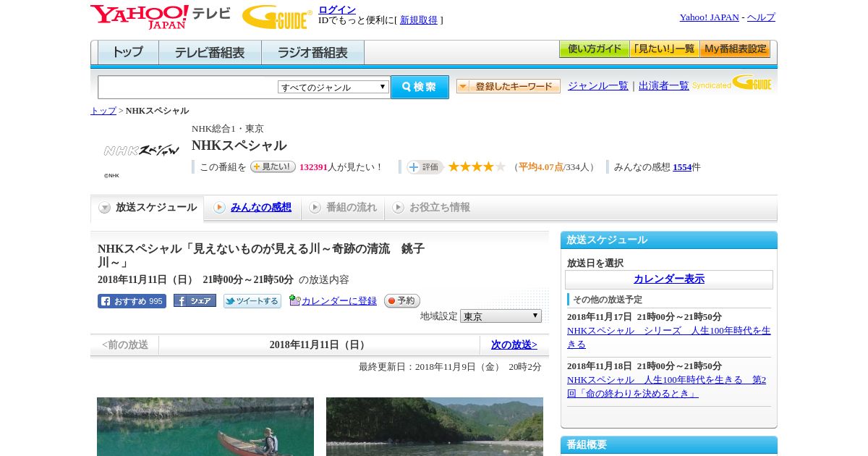Open the 人生100年時代を生きる series link
The image size is (868, 456).
(x=669, y=337)
